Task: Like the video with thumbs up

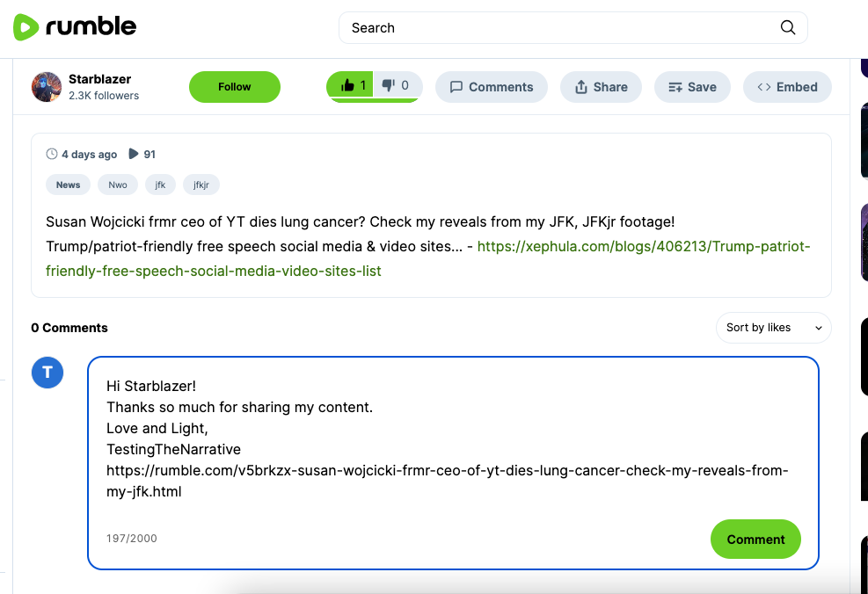Action: click(x=350, y=86)
